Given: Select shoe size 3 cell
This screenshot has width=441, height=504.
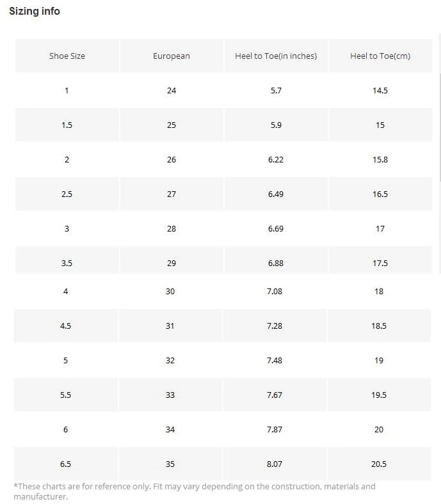Looking at the screenshot, I should (67, 229).
